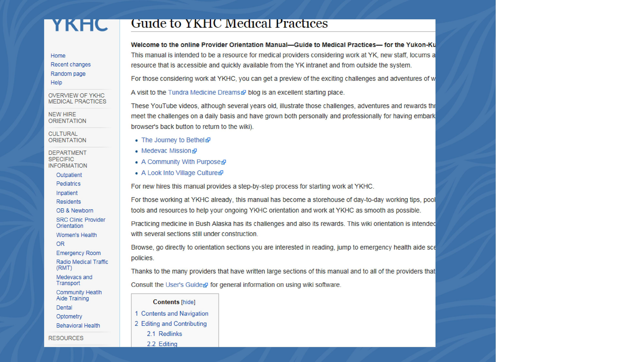Image resolution: width=644 pixels, height=362 pixels.
Task: Open The Journey to Bethel video link
Action: 173,140
